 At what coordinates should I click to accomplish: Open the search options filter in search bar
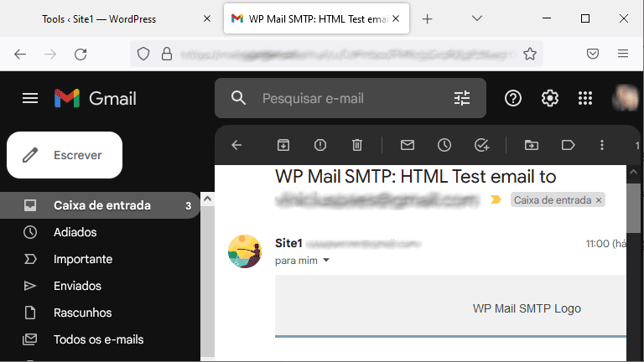(x=462, y=99)
